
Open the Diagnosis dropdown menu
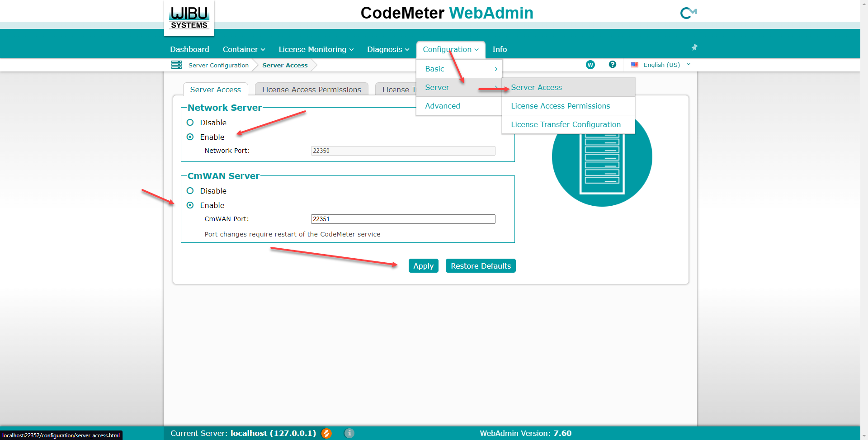click(388, 49)
